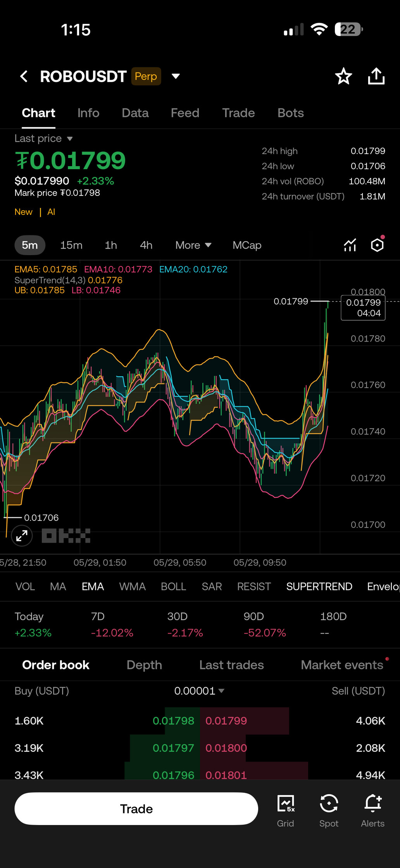This screenshot has height=868, width=400.
Task: Switch to the Data tab
Action: pyautogui.click(x=135, y=113)
